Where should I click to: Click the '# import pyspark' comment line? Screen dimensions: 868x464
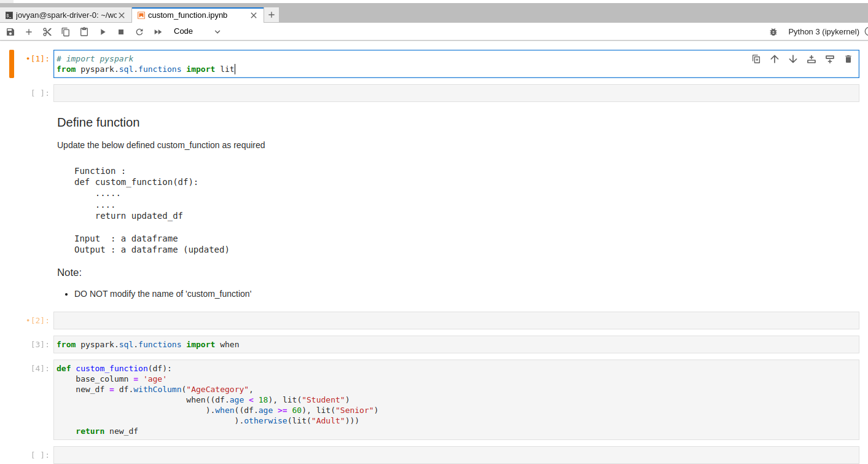[x=95, y=59]
